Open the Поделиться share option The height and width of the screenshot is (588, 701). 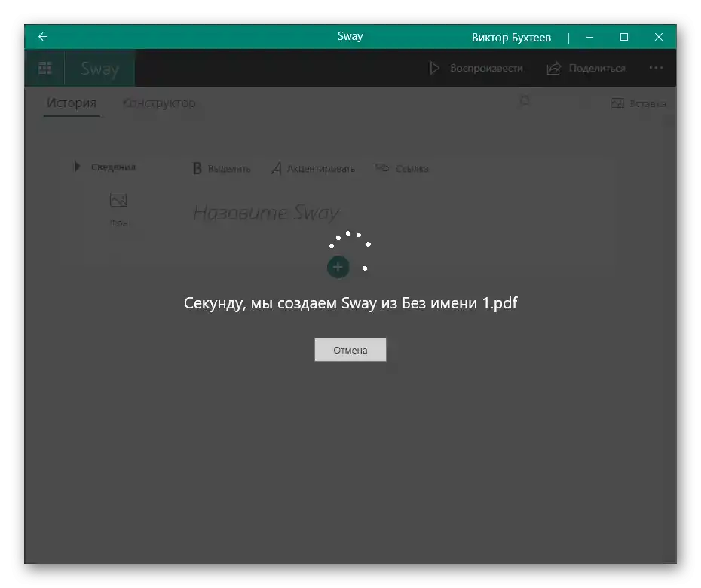point(586,69)
